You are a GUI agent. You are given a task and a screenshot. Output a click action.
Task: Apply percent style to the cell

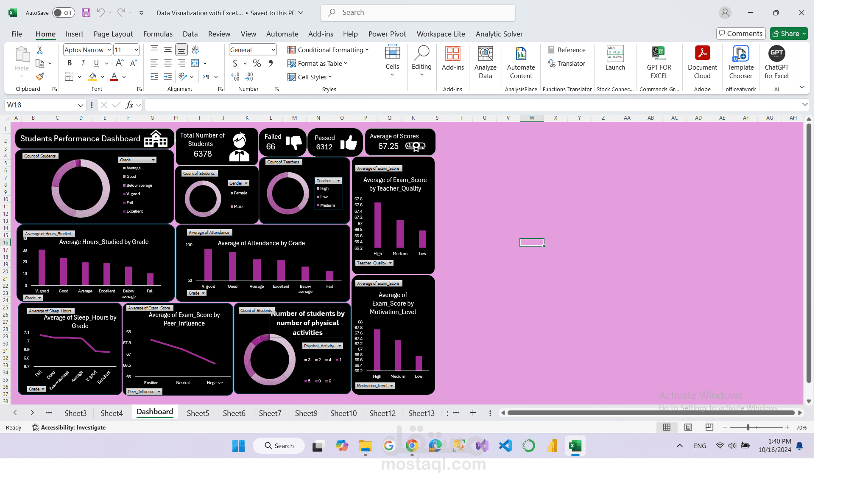[x=257, y=63]
